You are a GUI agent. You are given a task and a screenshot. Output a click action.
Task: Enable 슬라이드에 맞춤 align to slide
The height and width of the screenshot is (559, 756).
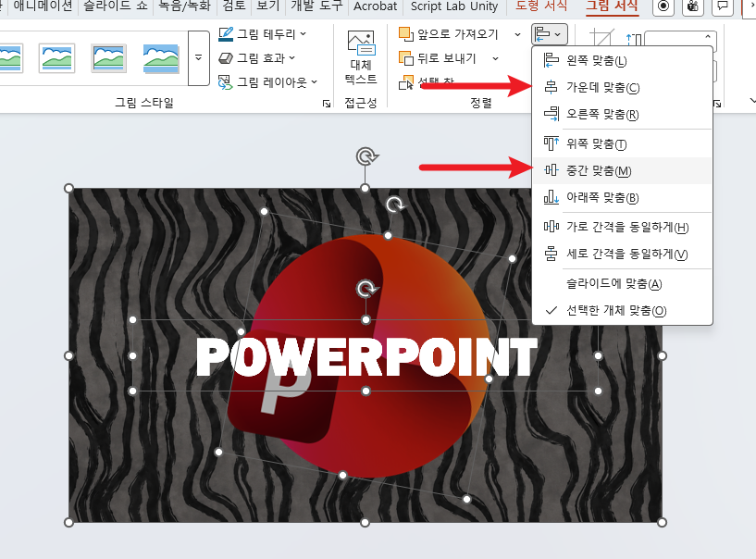point(622,283)
